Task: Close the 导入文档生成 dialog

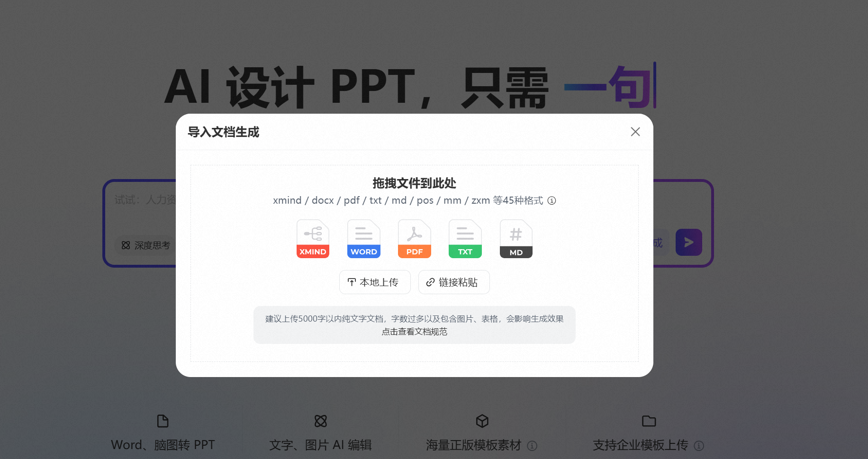Action: click(x=635, y=132)
